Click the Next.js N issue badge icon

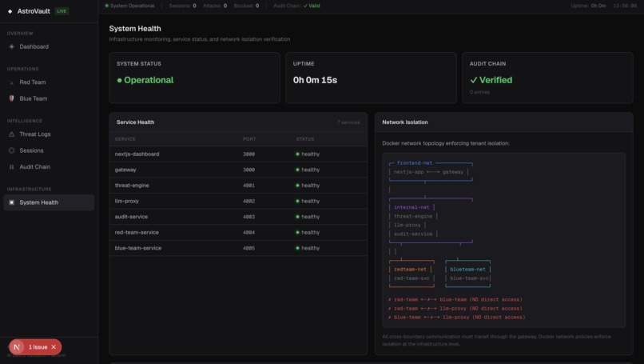17,347
